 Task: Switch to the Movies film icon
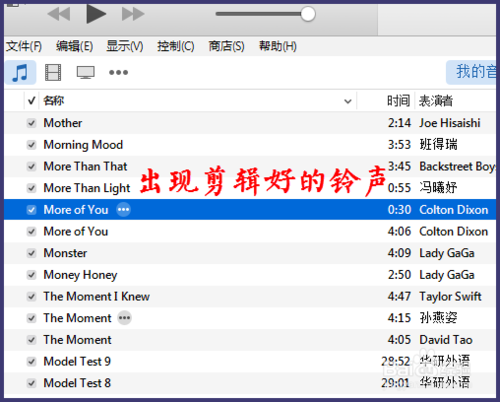point(53,72)
